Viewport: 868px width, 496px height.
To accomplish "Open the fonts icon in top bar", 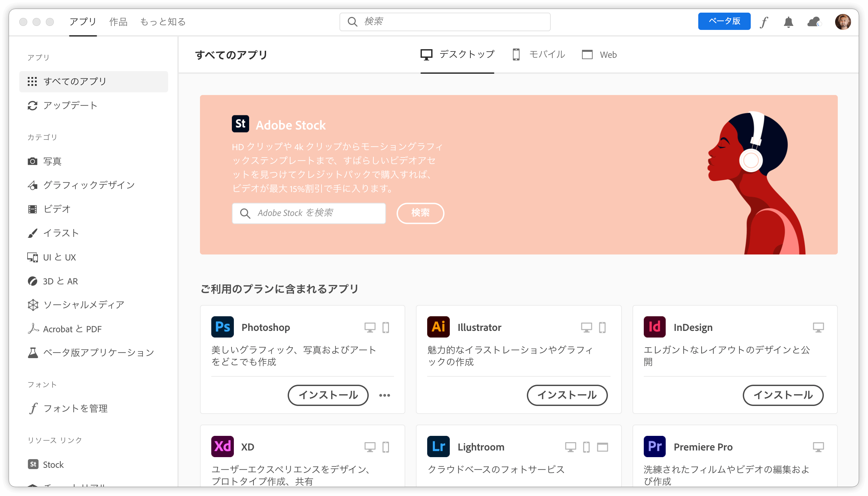I will pos(764,22).
